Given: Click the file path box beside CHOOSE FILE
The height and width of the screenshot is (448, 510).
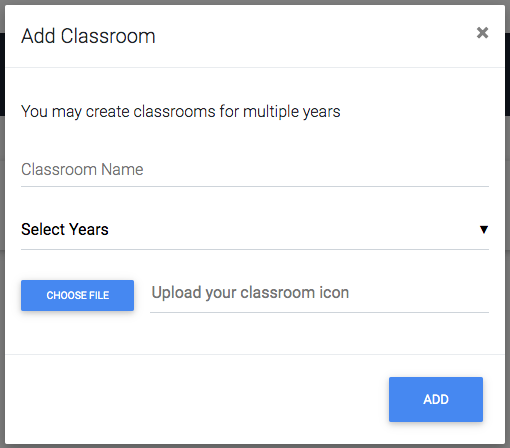Looking at the screenshot, I should [x=319, y=293].
